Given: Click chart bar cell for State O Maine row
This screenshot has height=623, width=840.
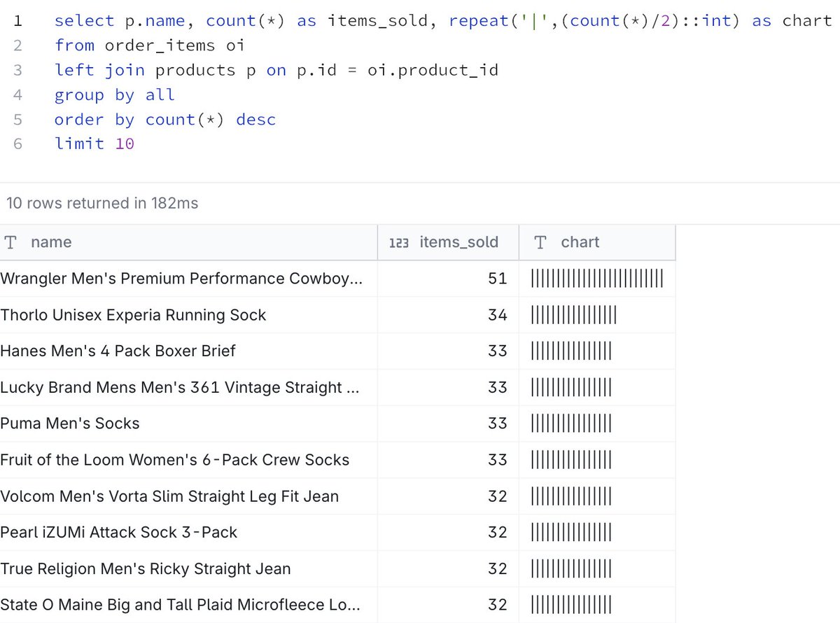Looking at the screenshot, I should (597, 604).
